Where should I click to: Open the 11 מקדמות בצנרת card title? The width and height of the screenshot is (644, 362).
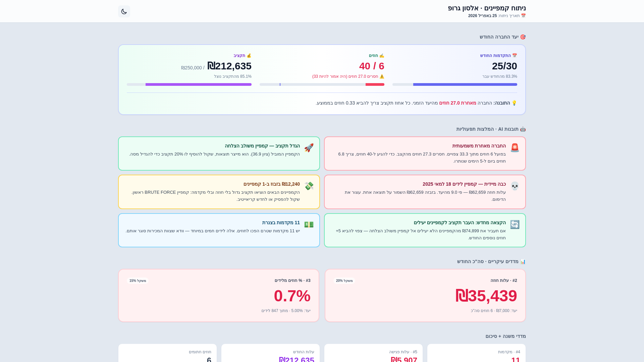point(281,223)
